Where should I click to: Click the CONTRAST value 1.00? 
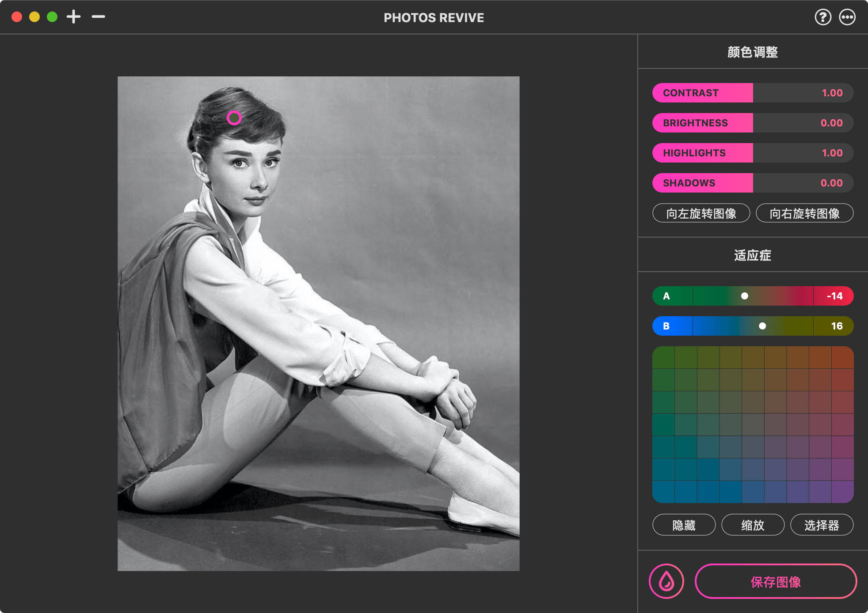coord(832,93)
